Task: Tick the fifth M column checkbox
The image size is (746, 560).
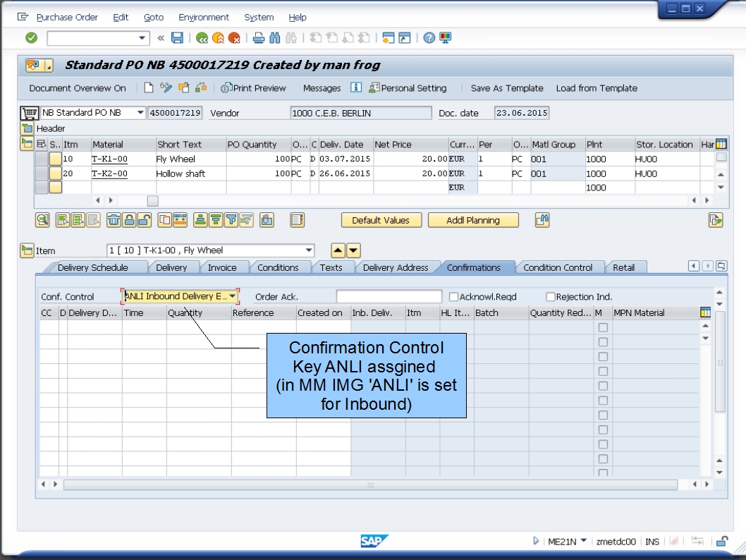Action: [603, 386]
